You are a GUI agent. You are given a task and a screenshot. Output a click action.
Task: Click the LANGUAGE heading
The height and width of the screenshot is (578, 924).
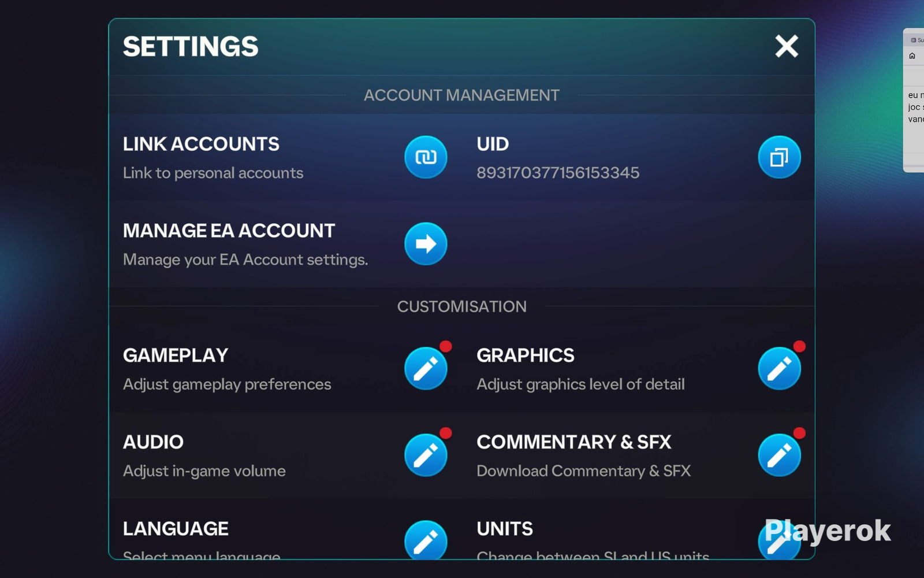click(x=176, y=529)
